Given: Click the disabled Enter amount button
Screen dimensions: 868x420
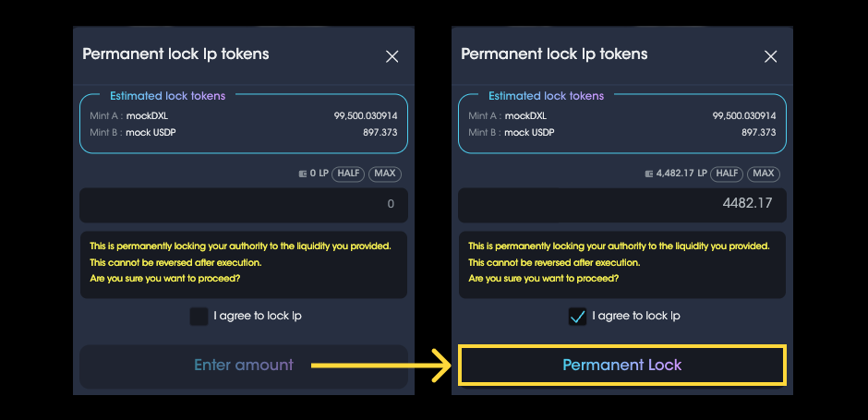Looking at the screenshot, I should click(x=244, y=366).
